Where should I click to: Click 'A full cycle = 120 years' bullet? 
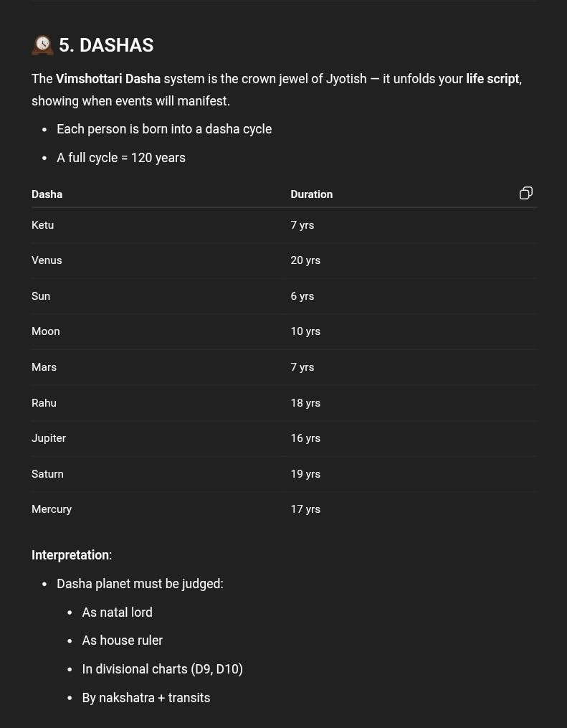[x=121, y=158]
